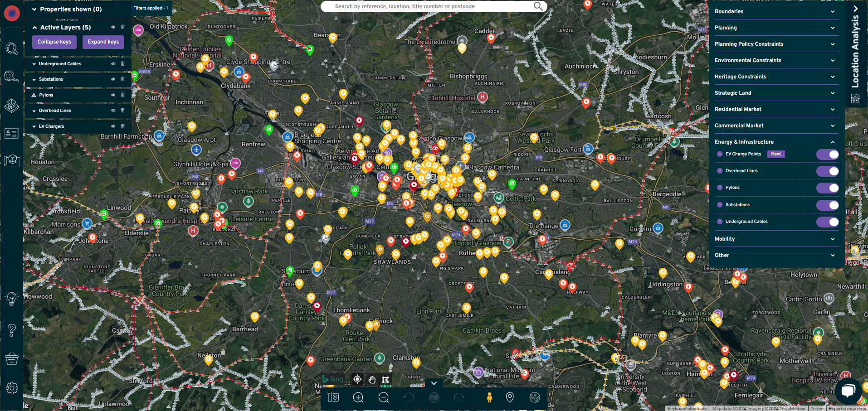This screenshot has width=868, height=411.
Task: Click the 3D globe icon in bottom toolbar
Action: coord(434,398)
